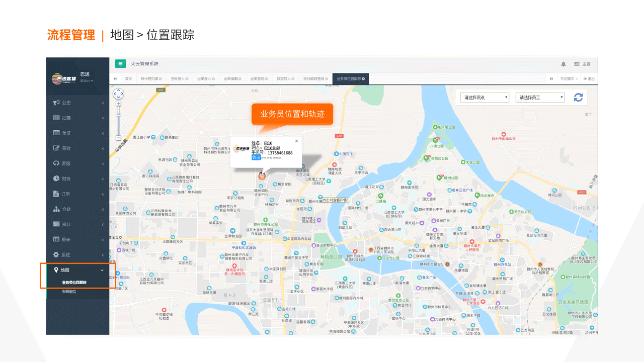Screen dimensions: 644x362
Task: Open the 关闭操作 dropdown
Action: pyautogui.click(x=569, y=79)
